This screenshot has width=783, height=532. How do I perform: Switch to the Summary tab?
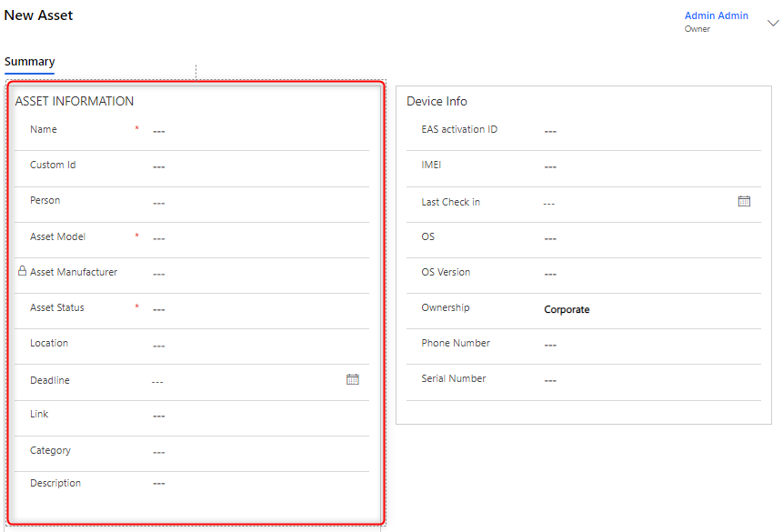[30, 62]
